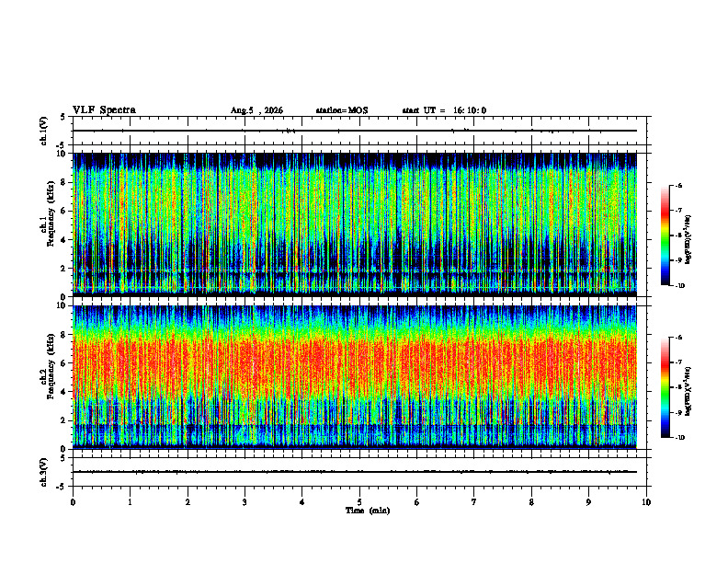
Task: Click ch.2 frequency axis tick "6"
Action: [65, 363]
